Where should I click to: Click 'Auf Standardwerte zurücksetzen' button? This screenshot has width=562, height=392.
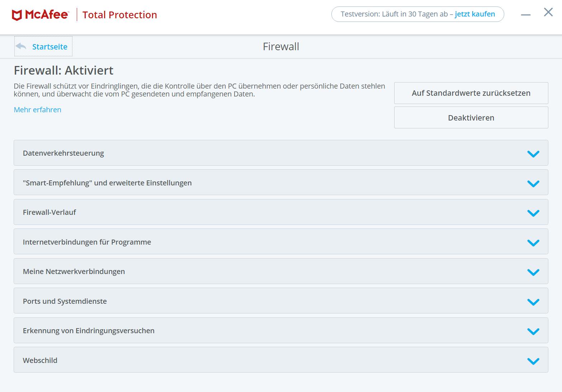point(471,93)
